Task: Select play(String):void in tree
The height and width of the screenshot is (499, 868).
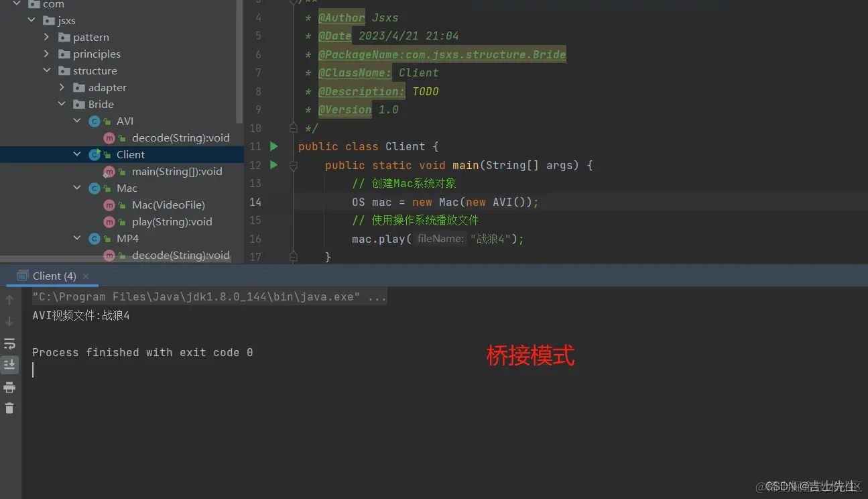Action: (x=172, y=221)
